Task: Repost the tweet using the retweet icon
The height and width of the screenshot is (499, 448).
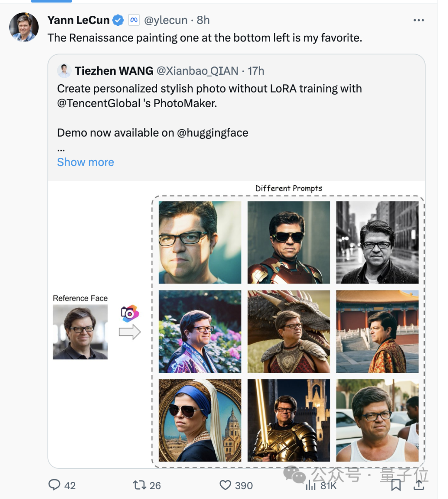Action: pyautogui.click(x=139, y=485)
